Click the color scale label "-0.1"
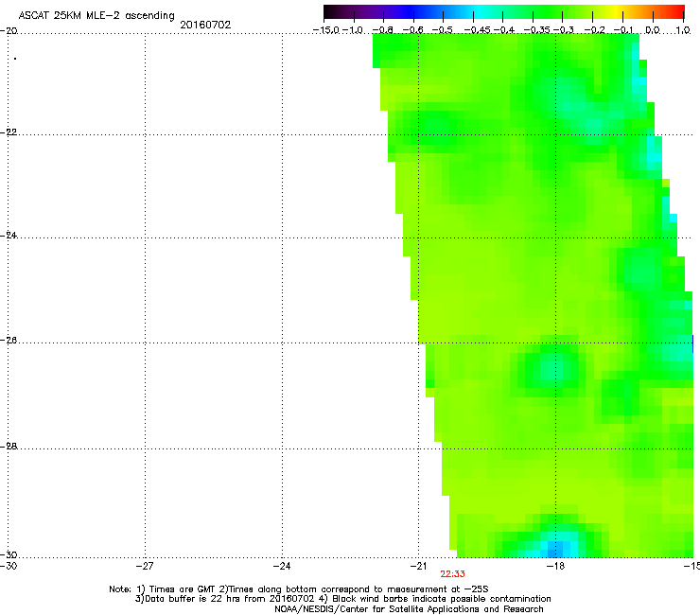 623,30
